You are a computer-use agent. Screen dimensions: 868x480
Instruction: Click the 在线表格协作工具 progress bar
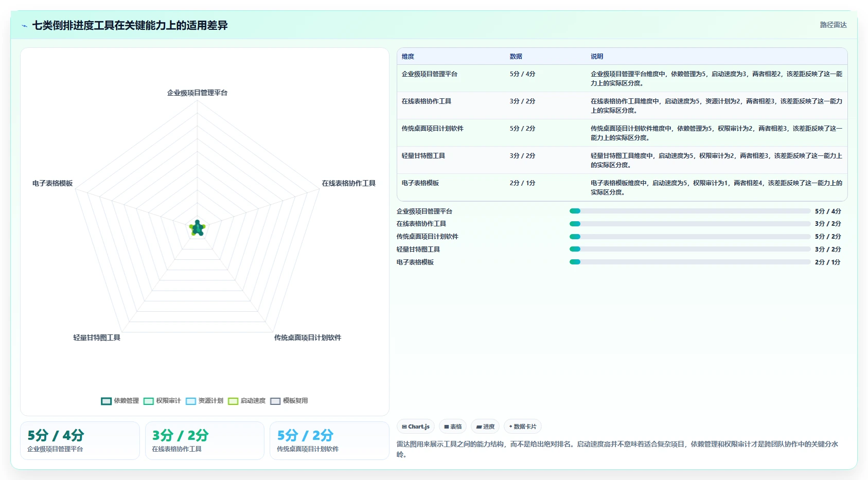pyautogui.click(x=690, y=224)
